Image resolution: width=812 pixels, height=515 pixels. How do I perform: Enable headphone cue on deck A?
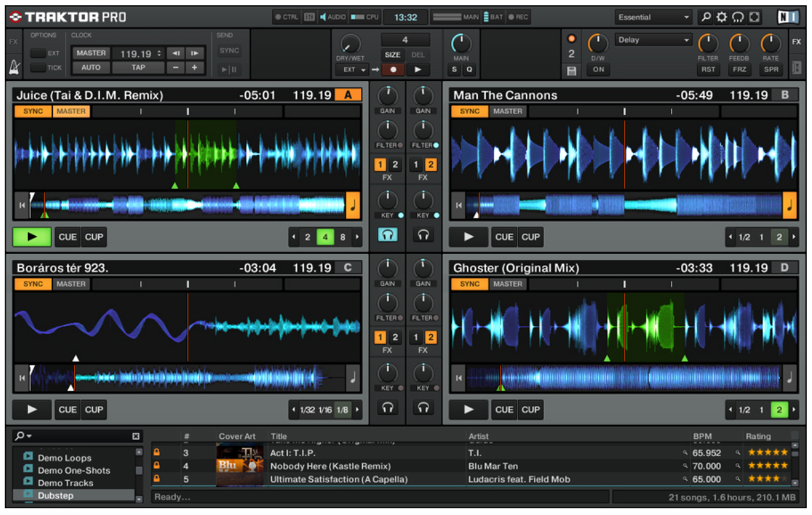[x=388, y=234]
